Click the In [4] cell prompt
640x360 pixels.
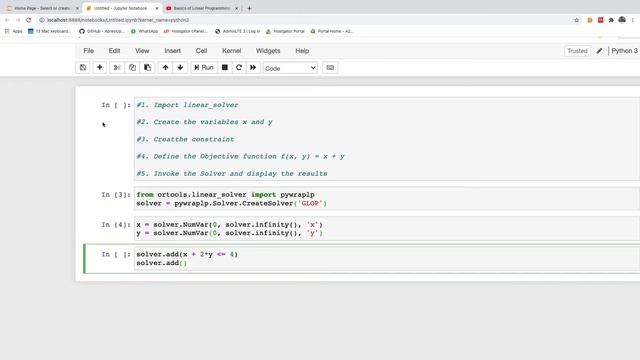click(x=116, y=224)
